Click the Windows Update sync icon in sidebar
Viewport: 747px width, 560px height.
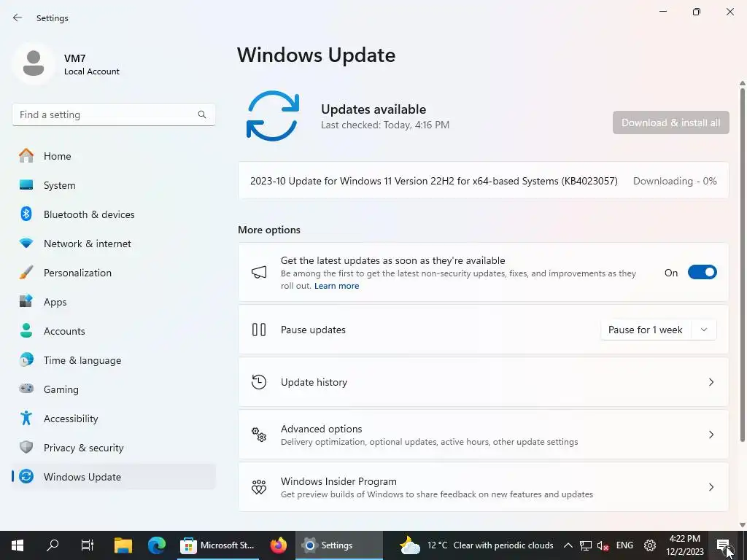point(26,476)
